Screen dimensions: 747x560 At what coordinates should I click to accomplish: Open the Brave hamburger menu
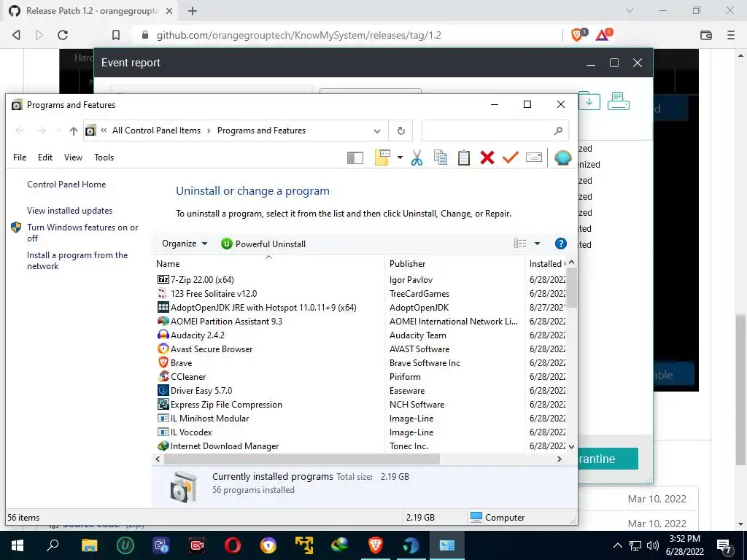[x=730, y=35]
